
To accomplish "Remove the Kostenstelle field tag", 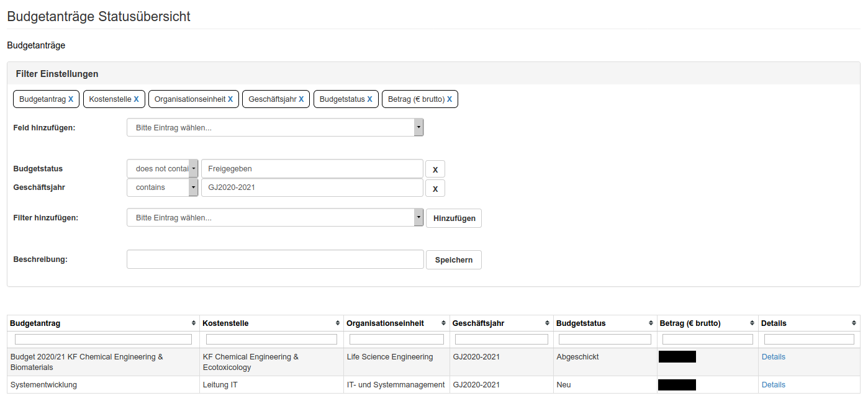I will click(136, 99).
